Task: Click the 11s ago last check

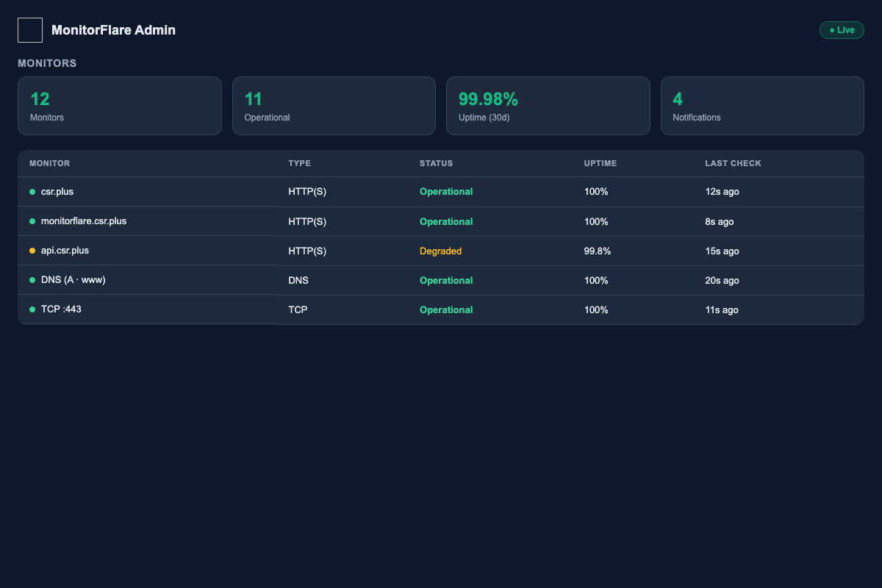Action: click(x=722, y=310)
